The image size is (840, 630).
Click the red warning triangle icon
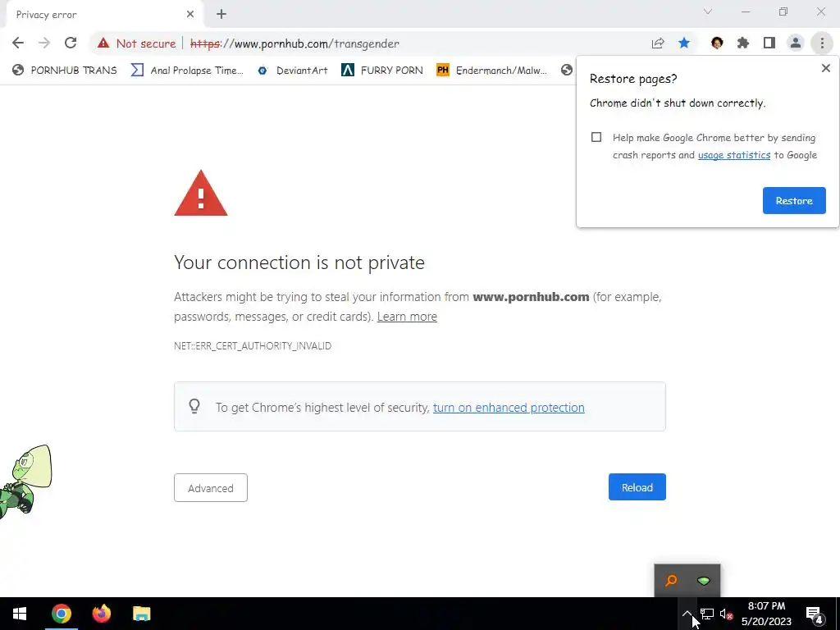[201, 194]
